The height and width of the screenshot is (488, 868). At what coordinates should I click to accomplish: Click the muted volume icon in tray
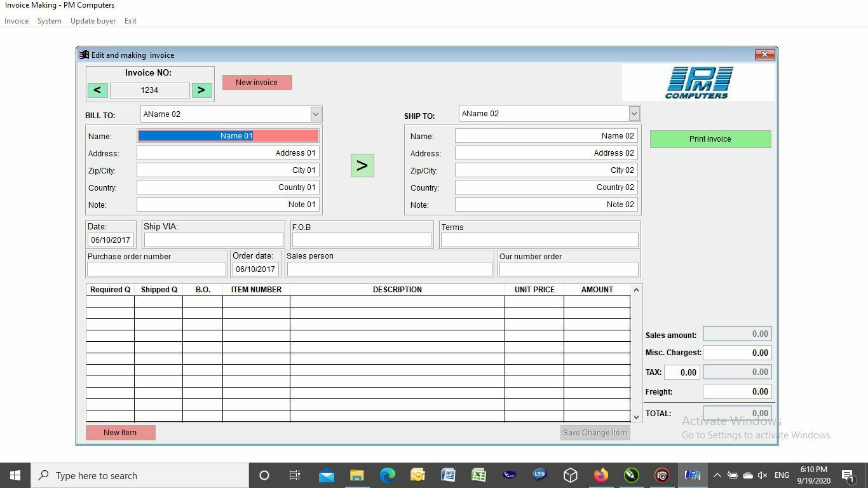point(763,475)
